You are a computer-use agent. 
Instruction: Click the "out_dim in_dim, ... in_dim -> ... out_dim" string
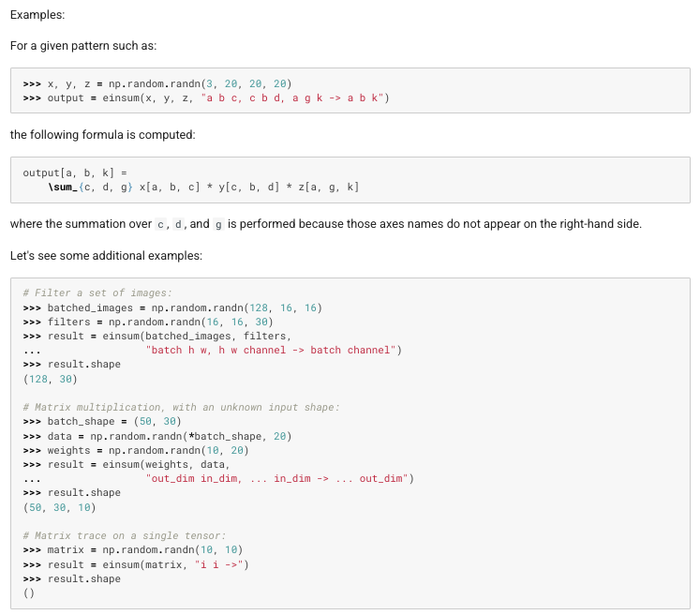[280, 478]
